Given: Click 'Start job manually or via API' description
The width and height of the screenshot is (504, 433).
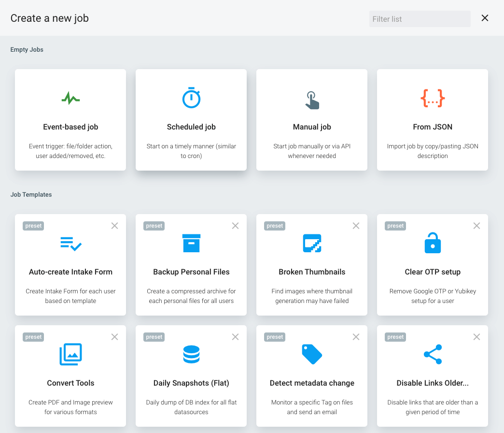Looking at the screenshot, I should coord(312,151).
